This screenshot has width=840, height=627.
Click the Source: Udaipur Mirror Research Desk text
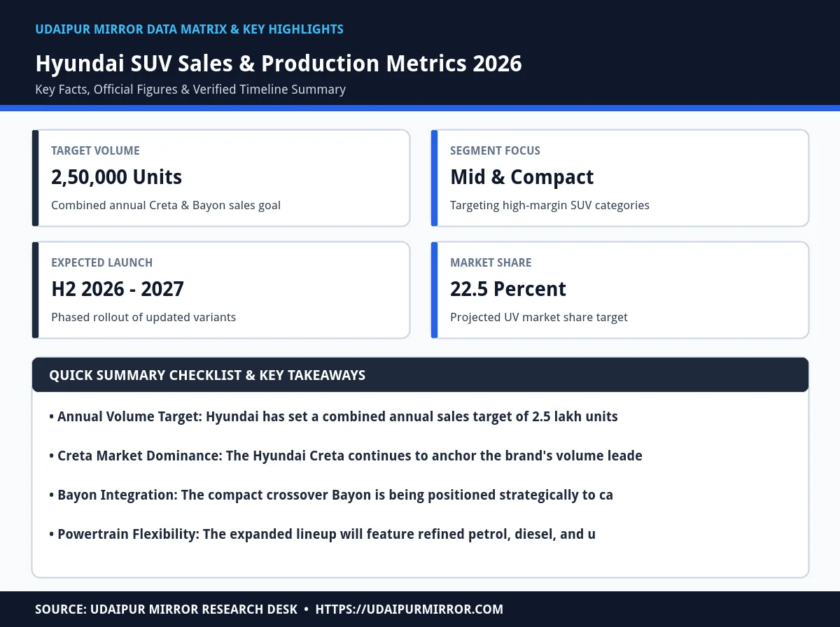pos(167,610)
